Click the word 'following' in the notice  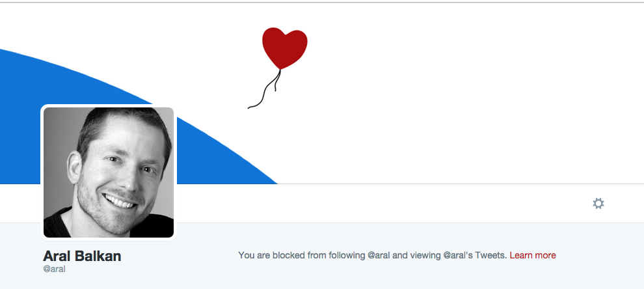pyautogui.click(x=348, y=255)
